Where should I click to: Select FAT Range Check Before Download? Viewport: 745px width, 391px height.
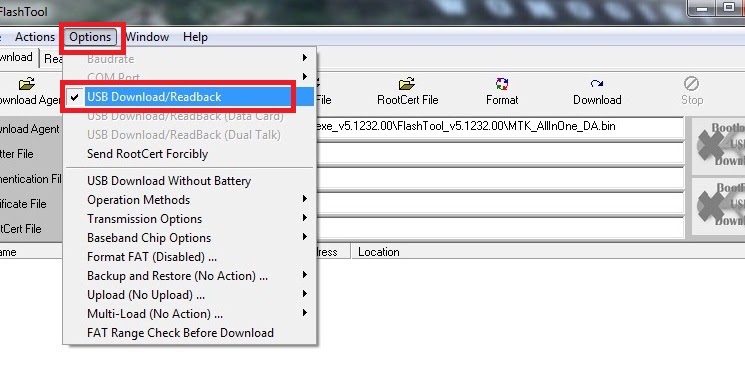[188, 333]
